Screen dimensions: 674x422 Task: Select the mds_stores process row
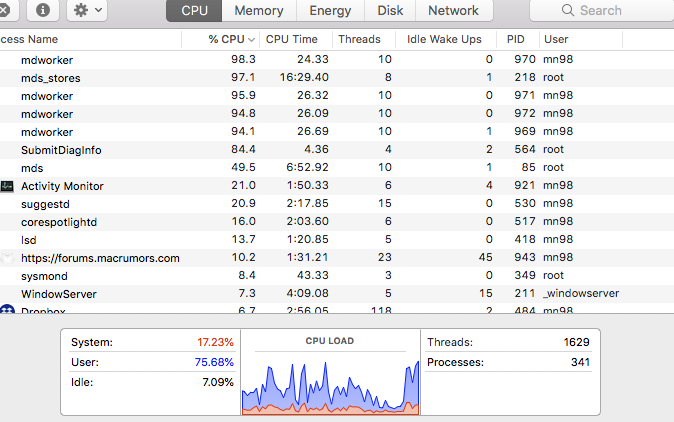click(337, 78)
